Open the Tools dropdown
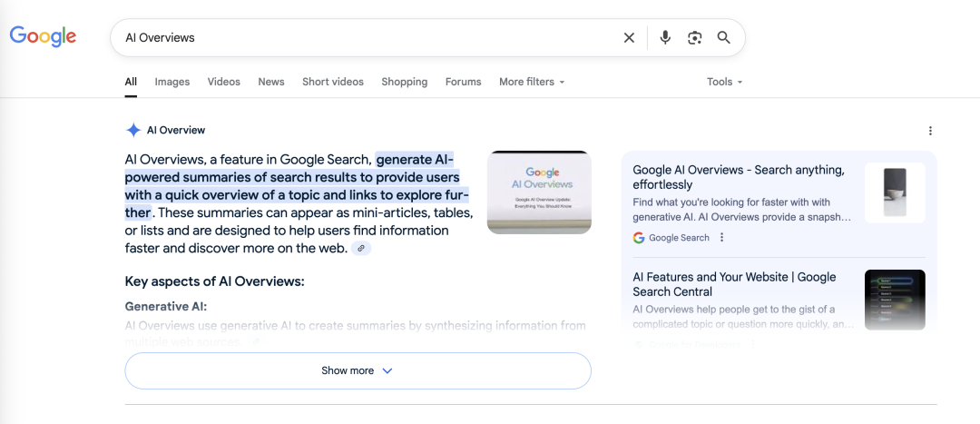980x424 pixels. pyautogui.click(x=724, y=82)
